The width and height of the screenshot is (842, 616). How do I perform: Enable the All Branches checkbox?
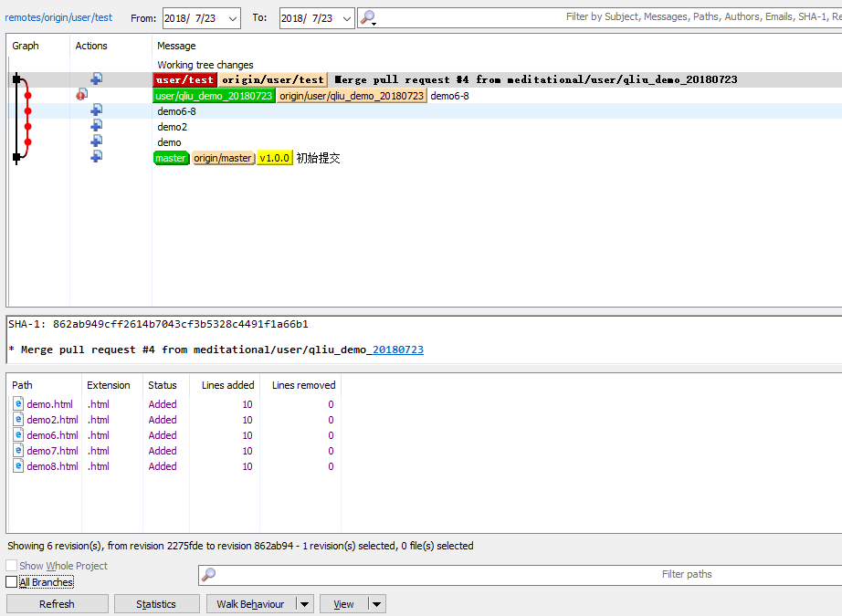(x=12, y=582)
